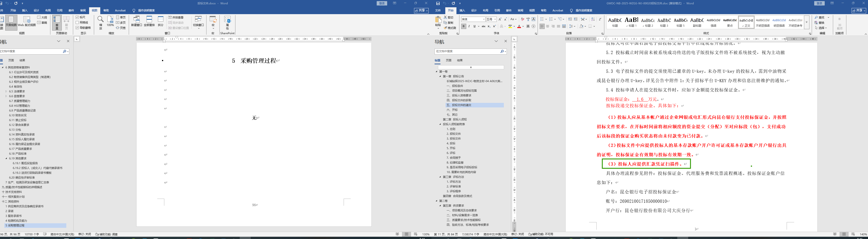Click the navigation search field in the right window
Viewport: 868px width, 239px height.
pos(467,51)
